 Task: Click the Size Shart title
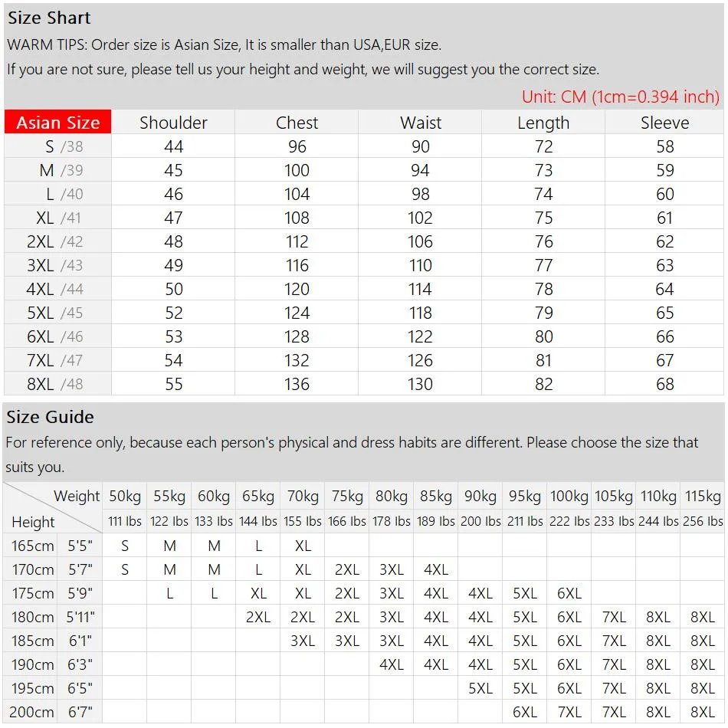tap(49, 18)
